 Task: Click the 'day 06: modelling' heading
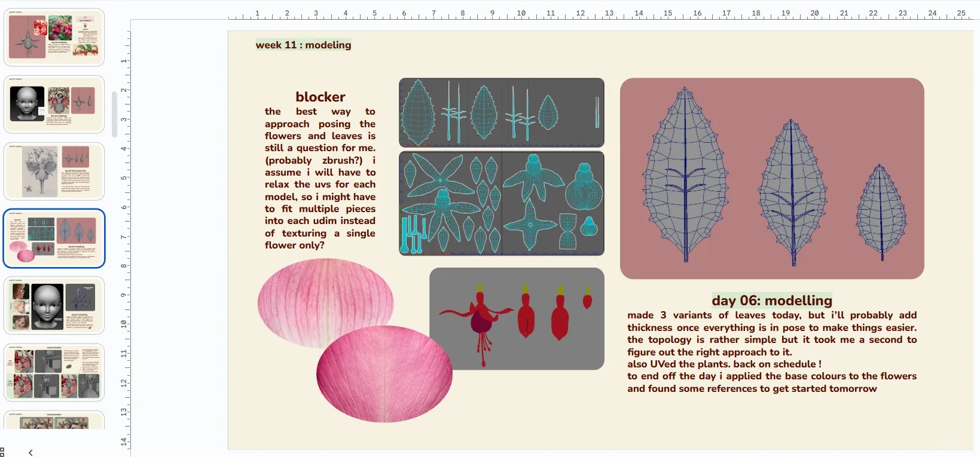point(772,300)
